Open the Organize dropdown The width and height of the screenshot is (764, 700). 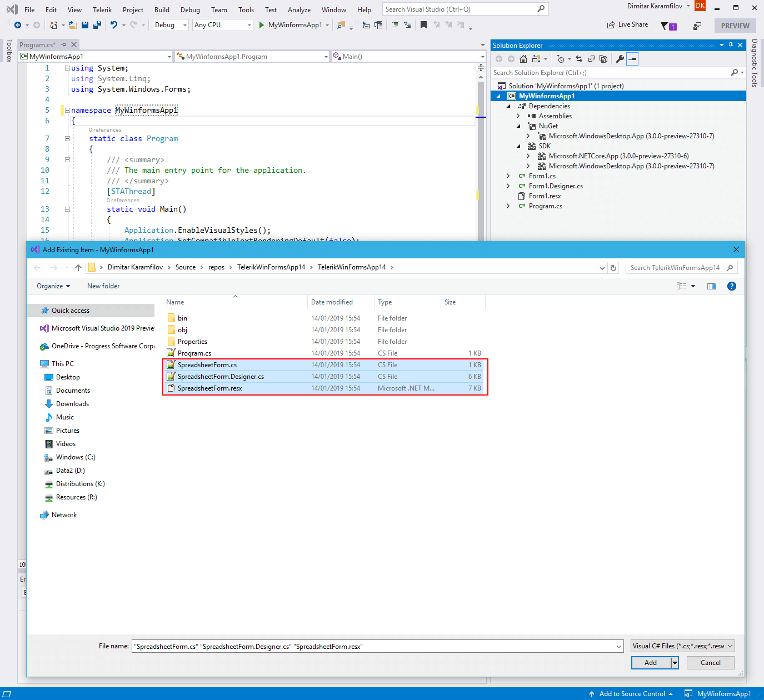pyautogui.click(x=53, y=286)
